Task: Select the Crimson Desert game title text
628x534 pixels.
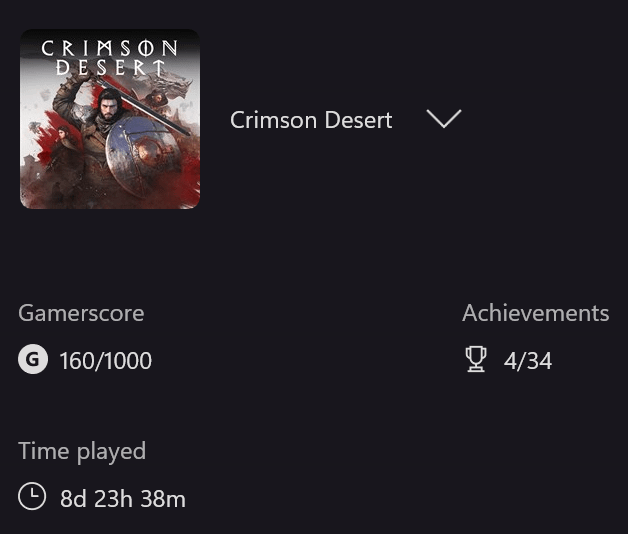Action: pos(310,120)
